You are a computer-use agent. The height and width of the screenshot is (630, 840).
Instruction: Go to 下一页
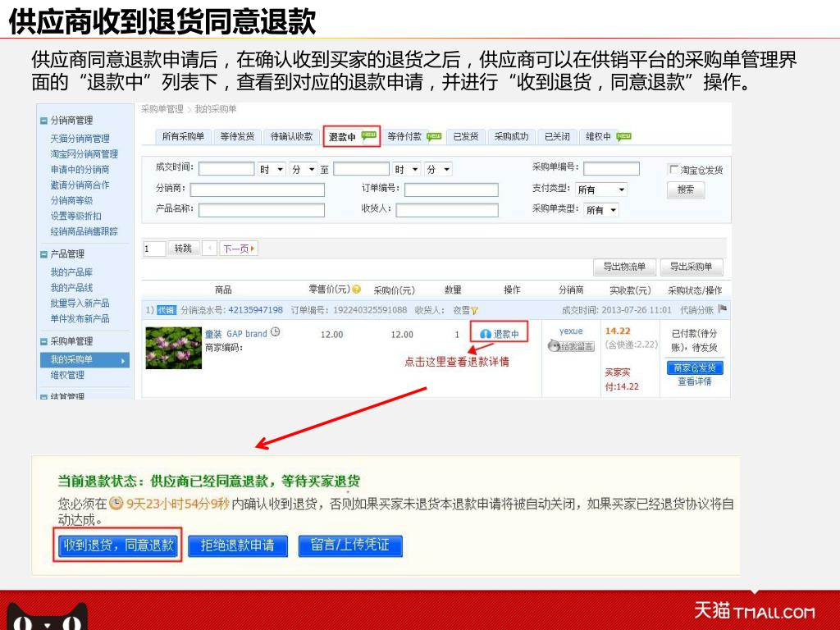tap(239, 249)
